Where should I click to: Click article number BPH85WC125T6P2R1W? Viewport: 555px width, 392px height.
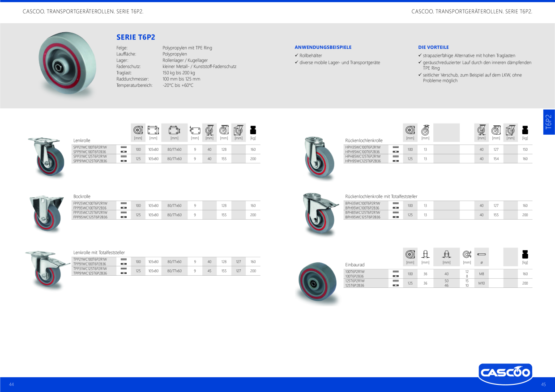click(363, 213)
